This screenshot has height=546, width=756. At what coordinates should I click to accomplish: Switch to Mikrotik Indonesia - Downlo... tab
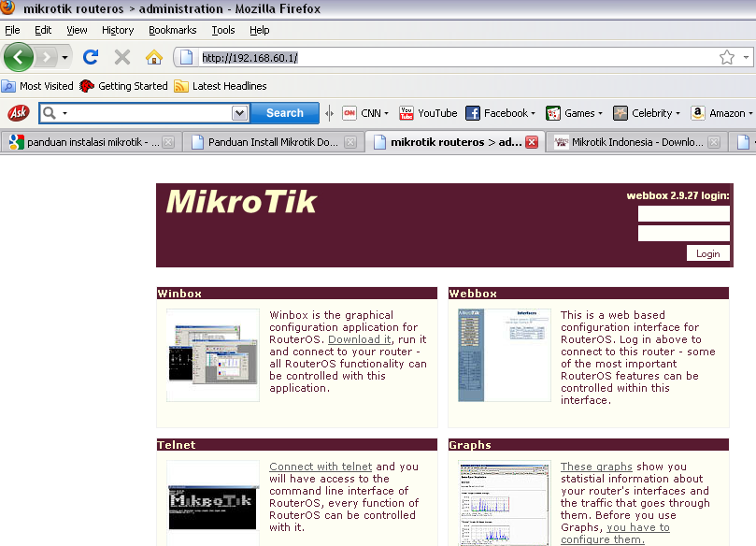(636, 142)
